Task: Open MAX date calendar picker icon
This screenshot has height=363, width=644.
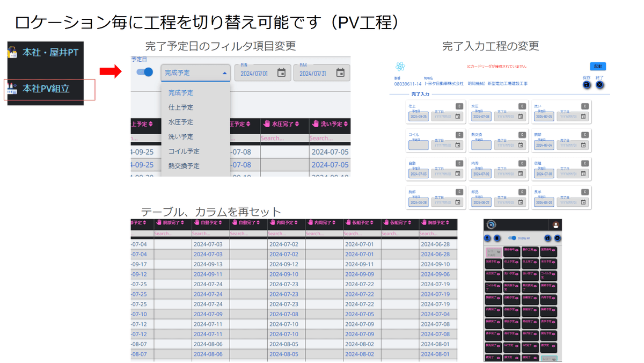Action: [340, 73]
